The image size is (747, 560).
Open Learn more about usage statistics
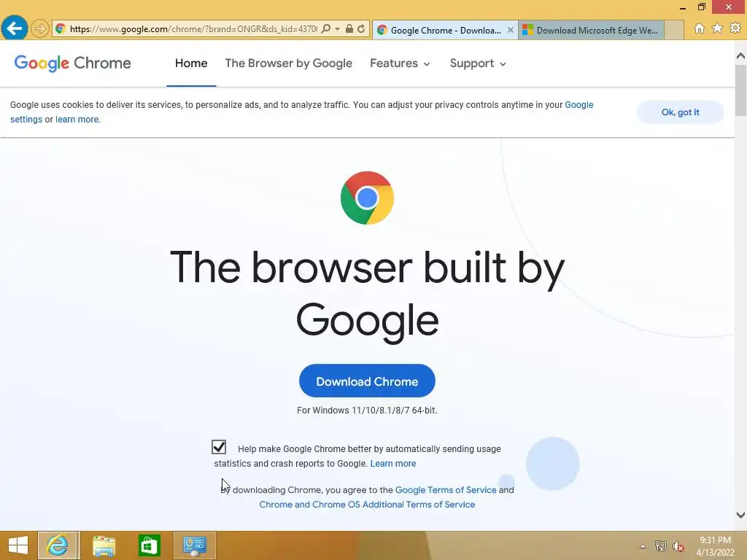tap(393, 463)
